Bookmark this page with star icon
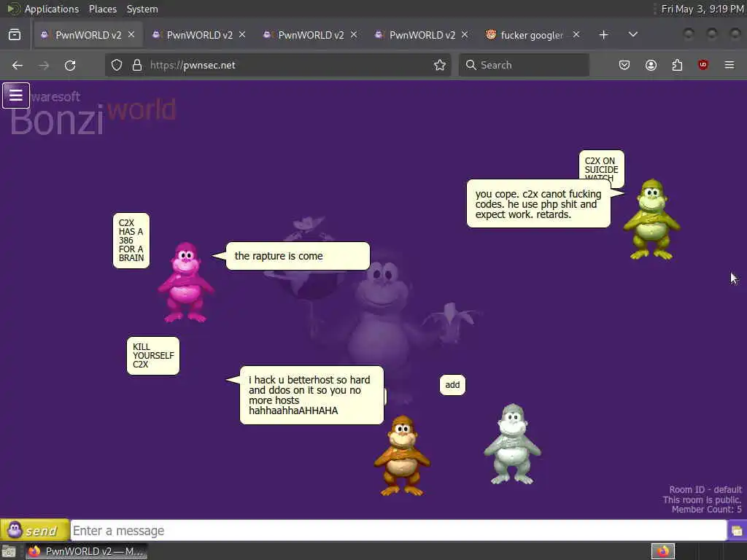747x560 pixels. tap(440, 65)
